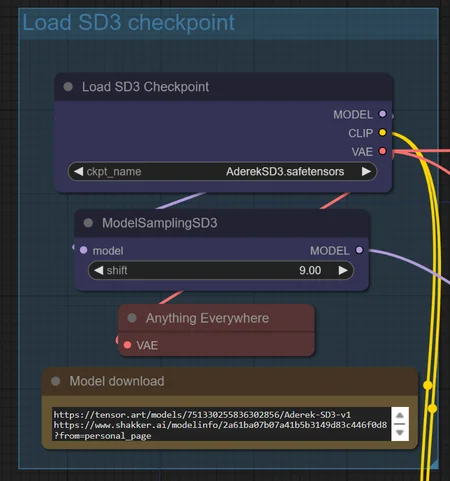Decrease the shift value with the left arrow
The width and height of the screenshot is (450, 481).
[x=98, y=270]
